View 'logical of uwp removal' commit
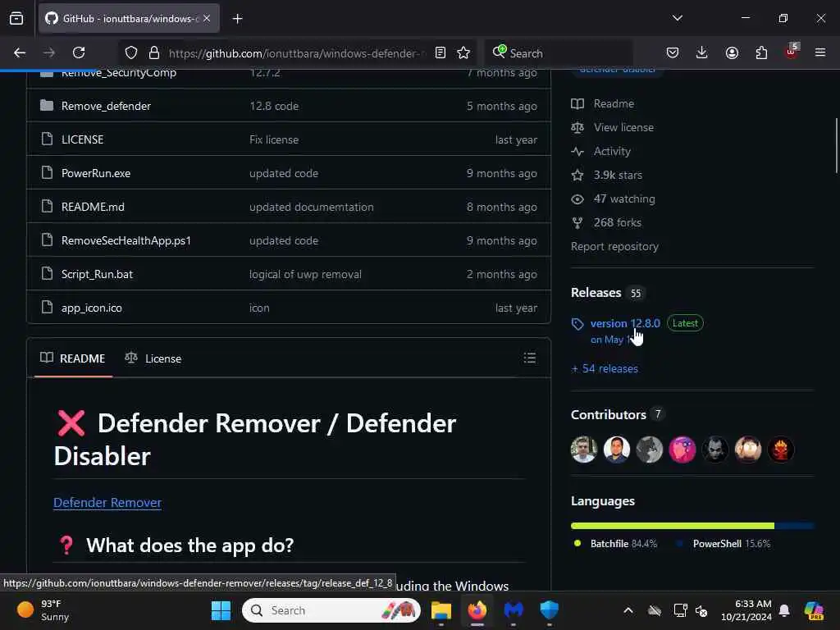 [x=305, y=274]
